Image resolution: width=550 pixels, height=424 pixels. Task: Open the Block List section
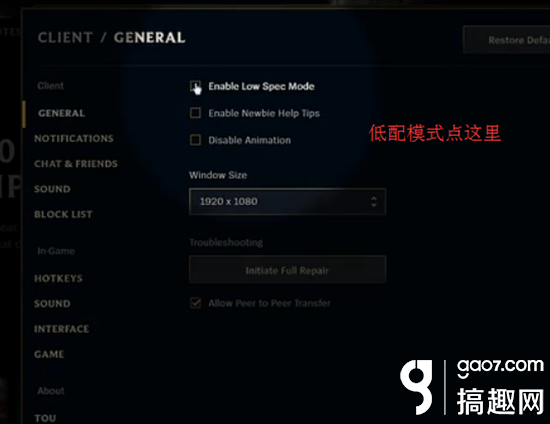pos(63,214)
